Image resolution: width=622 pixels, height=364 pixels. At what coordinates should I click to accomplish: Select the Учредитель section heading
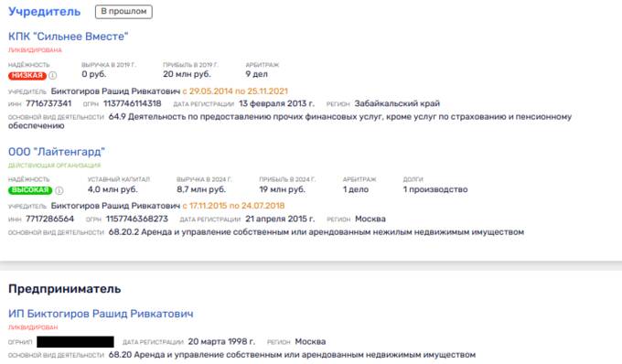45,12
